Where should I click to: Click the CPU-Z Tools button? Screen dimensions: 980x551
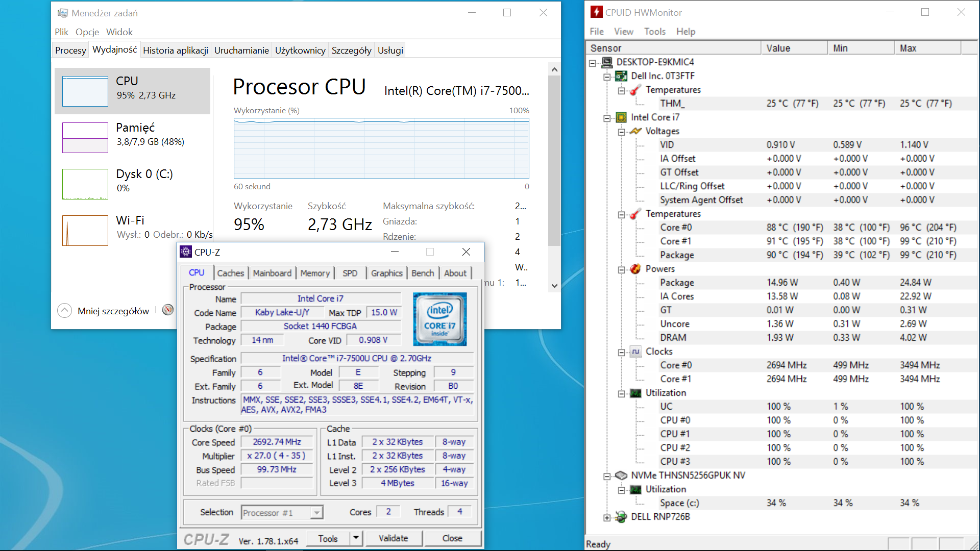328,538
